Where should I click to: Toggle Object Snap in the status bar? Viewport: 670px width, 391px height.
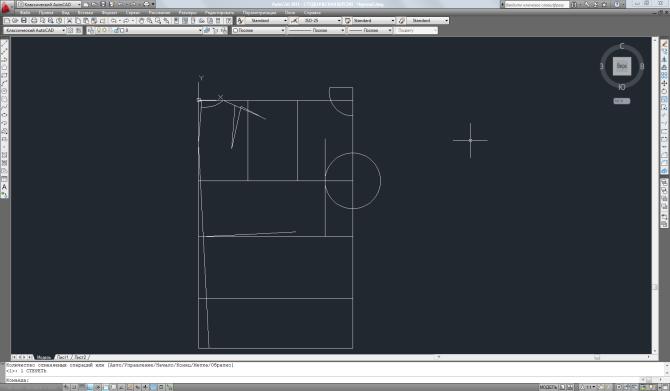tap(106, 387)
